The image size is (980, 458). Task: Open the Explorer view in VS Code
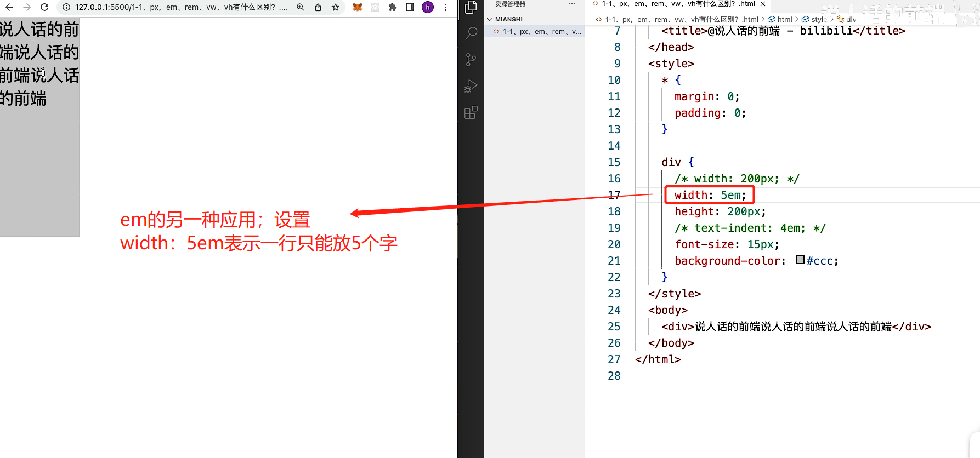(471, 7)
